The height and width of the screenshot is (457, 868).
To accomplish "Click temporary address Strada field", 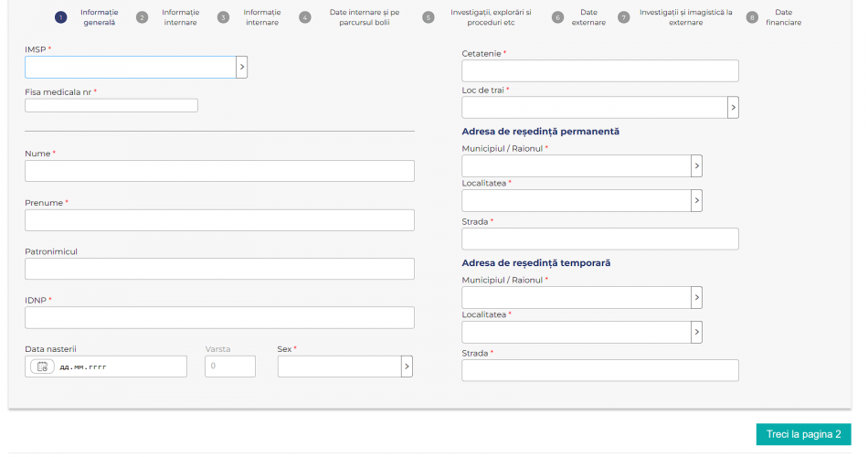I will pyautogui.click(x=600, y=370).
